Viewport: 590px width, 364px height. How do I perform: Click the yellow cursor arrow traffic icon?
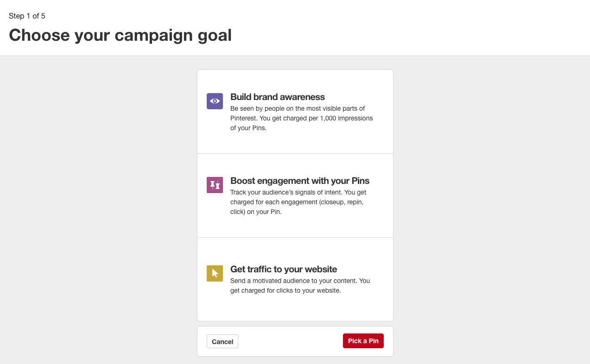[215, 273]
